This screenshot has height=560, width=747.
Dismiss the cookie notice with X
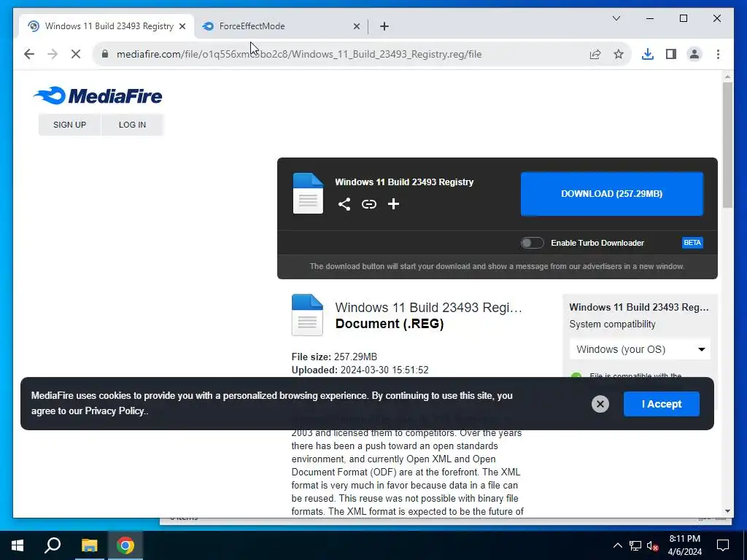pos(600,404)
